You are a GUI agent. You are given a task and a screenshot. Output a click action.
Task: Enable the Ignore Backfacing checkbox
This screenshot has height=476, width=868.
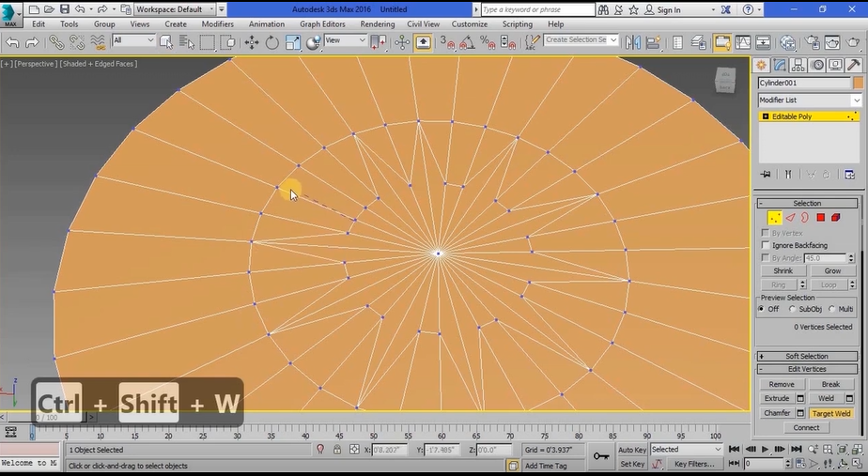[x=766, y=245]
